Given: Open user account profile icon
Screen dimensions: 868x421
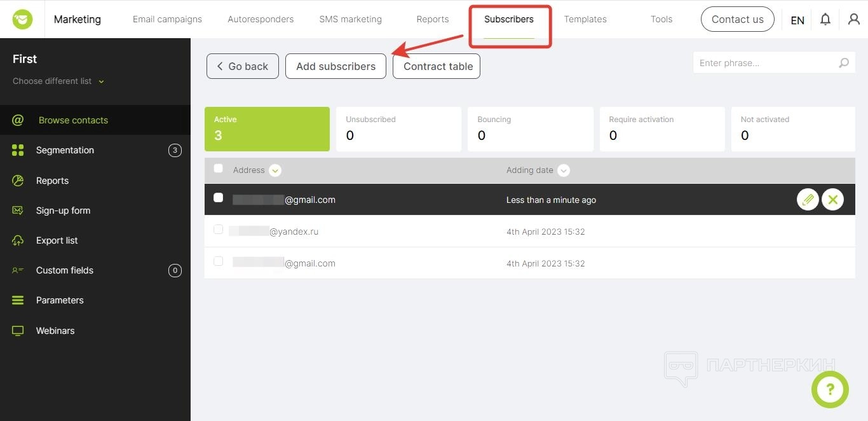Looking at the screenshot, I should (x=854, y=19).
